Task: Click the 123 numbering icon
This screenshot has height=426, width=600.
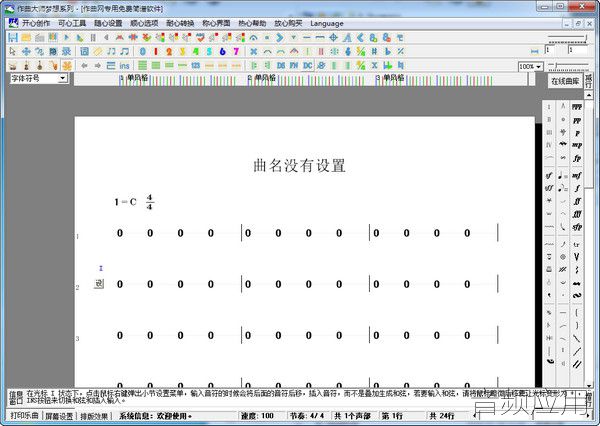Action: pos(196,65)
